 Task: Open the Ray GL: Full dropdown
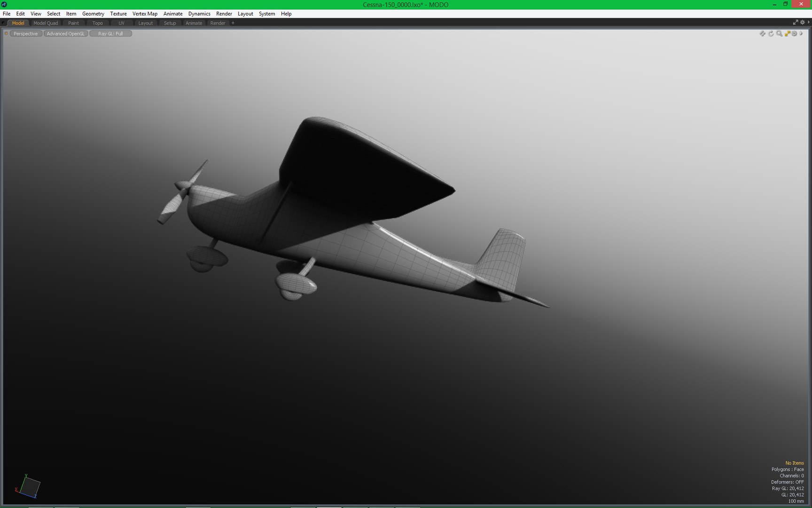pos(110,33)
